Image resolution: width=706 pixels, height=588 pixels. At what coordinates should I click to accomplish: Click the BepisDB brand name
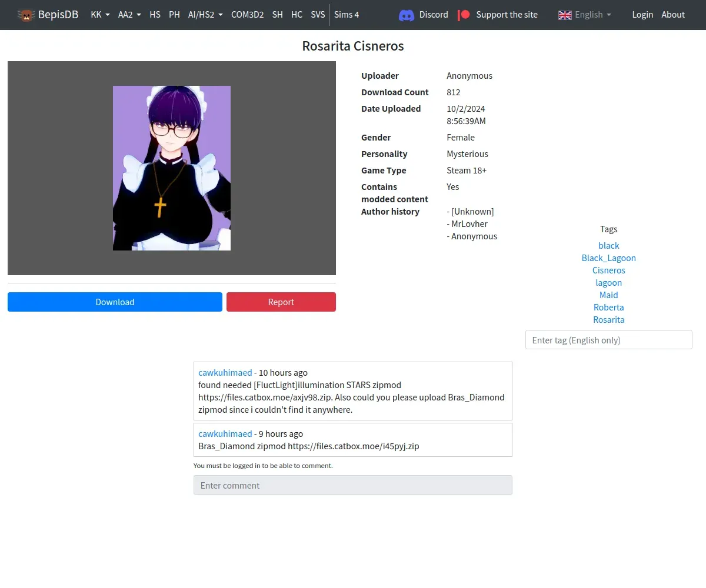[58, 15]
